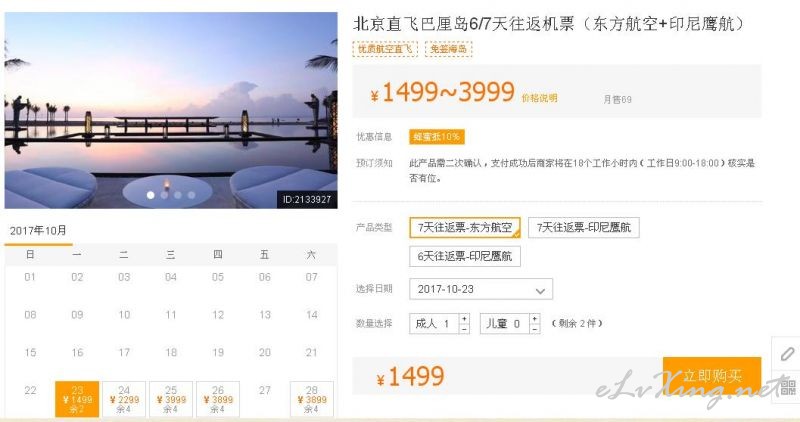Click the 立即购买 buy now button
This screenshot has height=422, width=800.
click(x=712, y=376)
